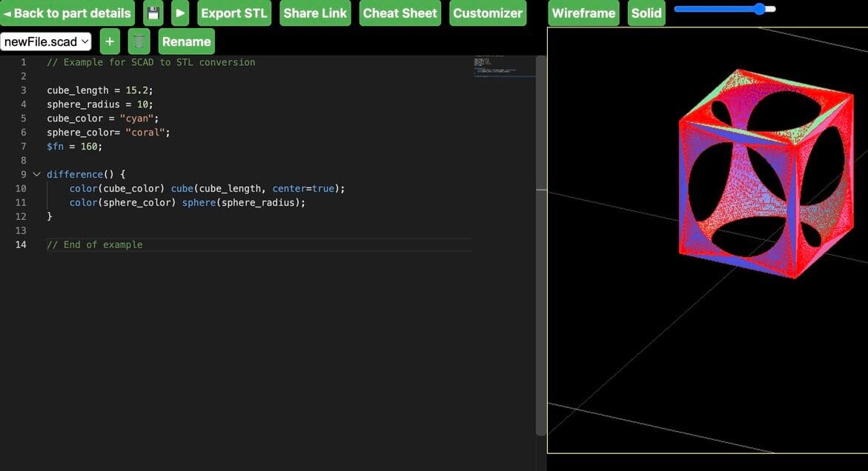Go back to part details
Image resolution: width=868 pixels, height=471 pixels.
tap(67, 13)
